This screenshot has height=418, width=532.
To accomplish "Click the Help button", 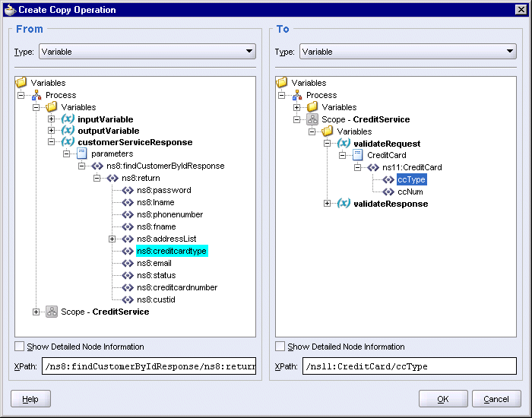I will [30, 399].
